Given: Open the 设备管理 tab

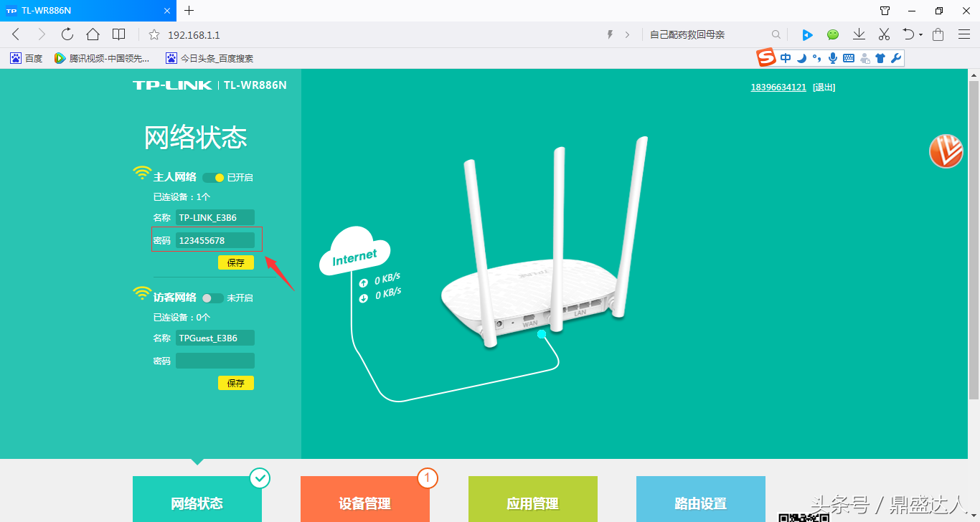Looking at the screenshot, I should click(365, 499).
